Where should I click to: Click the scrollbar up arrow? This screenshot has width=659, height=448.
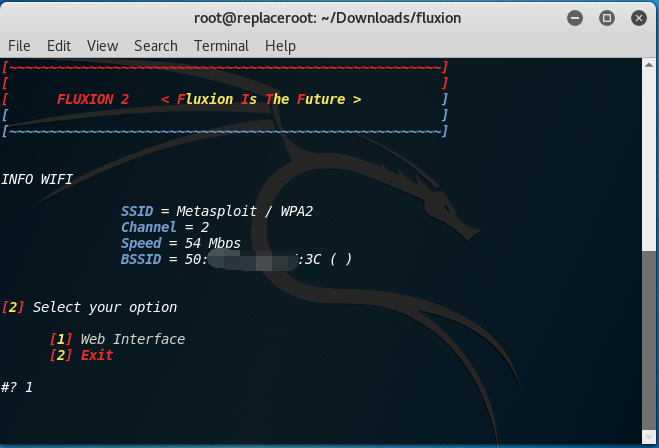tap(648, 65)
